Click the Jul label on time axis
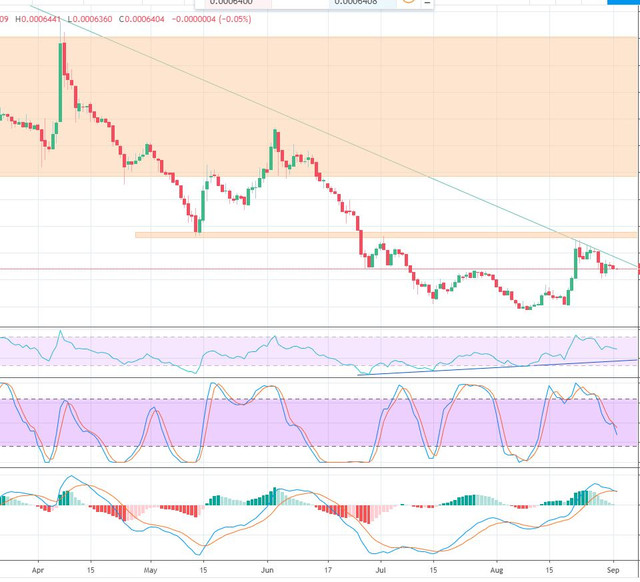 pos(380,570)
